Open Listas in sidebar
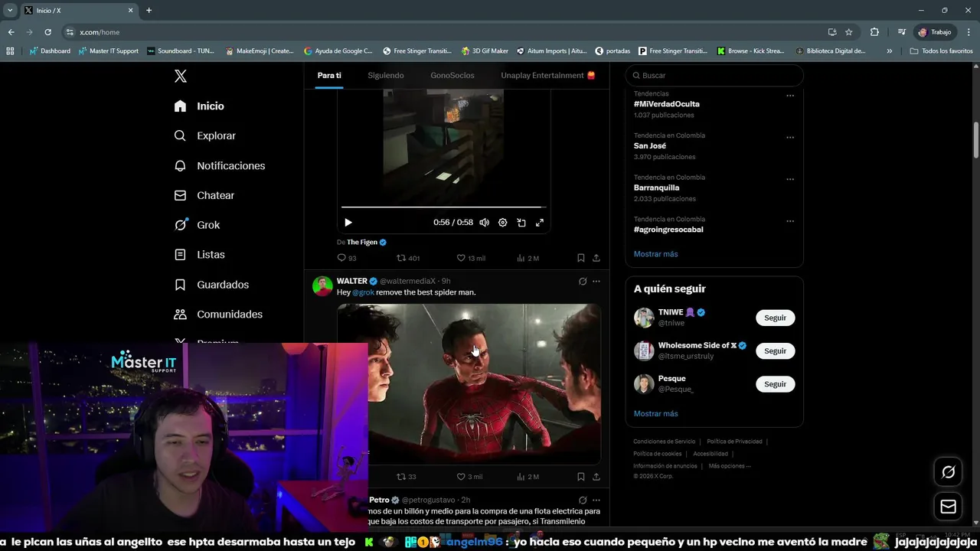 tap(199, 254)
